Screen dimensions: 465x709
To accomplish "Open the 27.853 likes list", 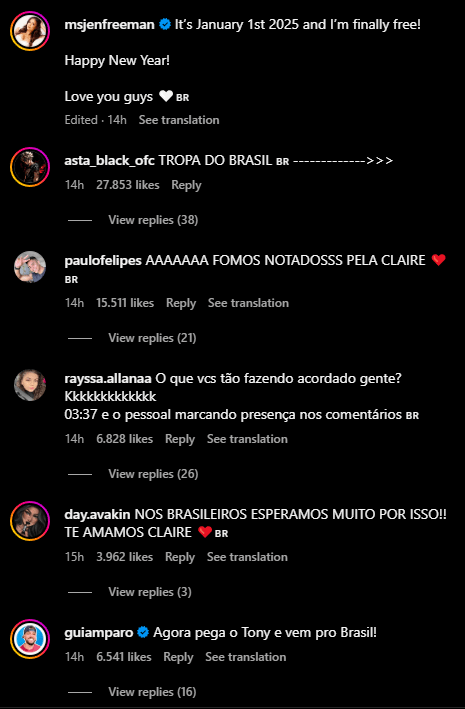I will [128, 185].
